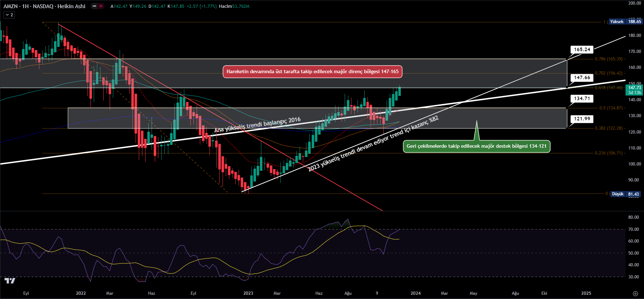This screenshot has width=644, height=299.
Task: Select the trendline label 'Ana yükseliş trendi başlangıç 2016'
Action: (257, 125)
